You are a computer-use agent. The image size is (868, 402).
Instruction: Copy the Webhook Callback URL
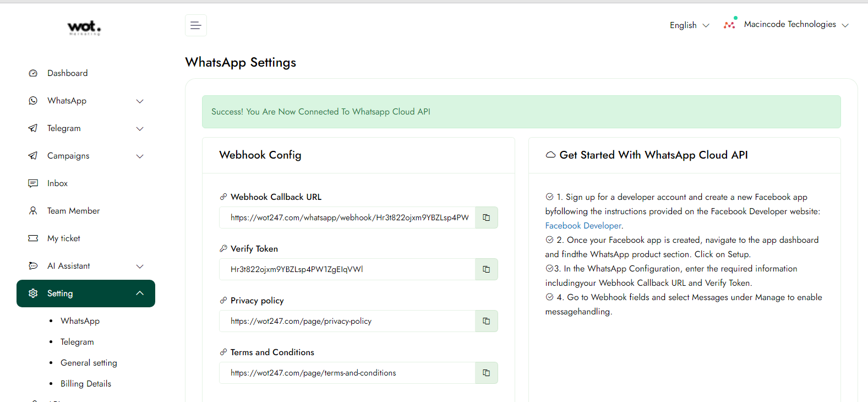pyautogui.click(x=486, y=218)
